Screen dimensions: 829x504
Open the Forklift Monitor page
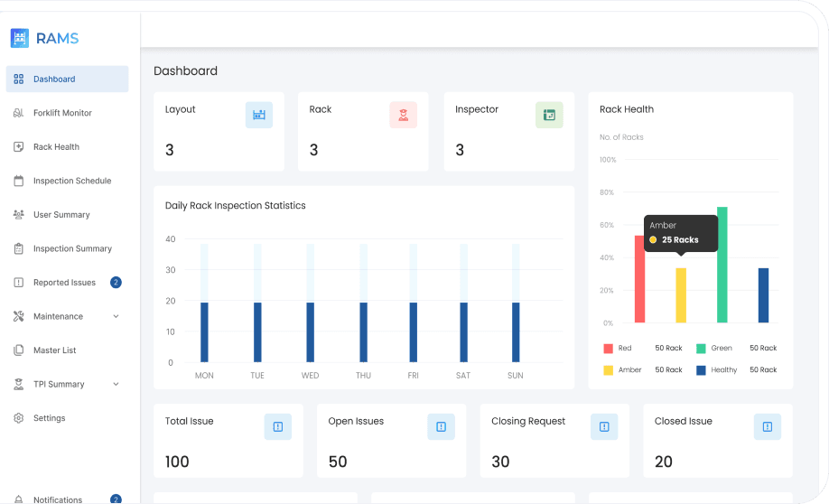click(62, 113)
